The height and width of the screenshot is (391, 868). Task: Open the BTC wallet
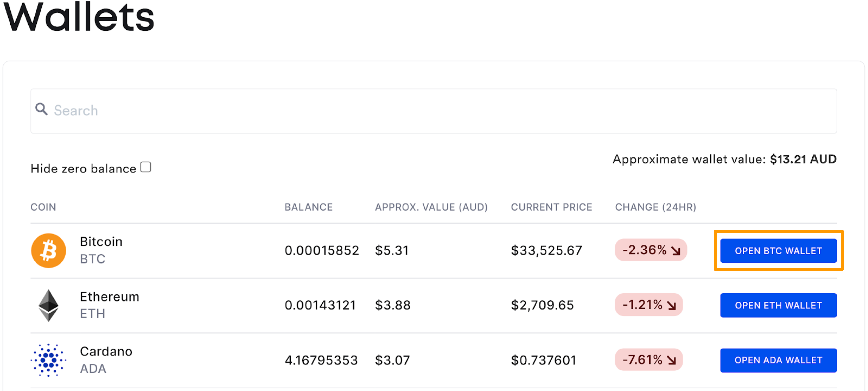click(x=778, y=251)
